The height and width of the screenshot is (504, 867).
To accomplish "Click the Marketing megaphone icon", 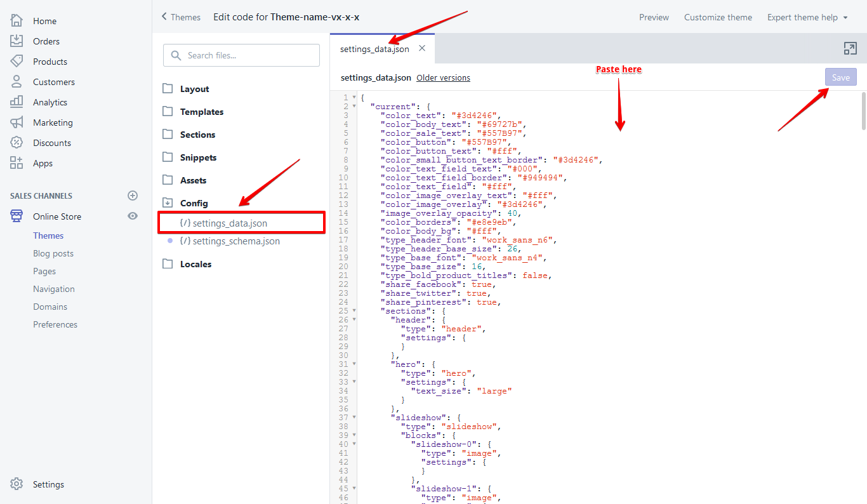I will 17,122.
